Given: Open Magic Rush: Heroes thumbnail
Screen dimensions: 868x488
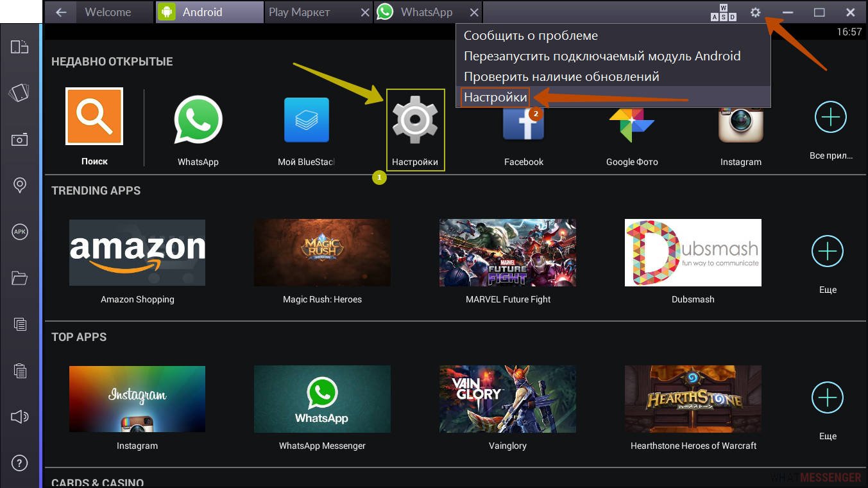Looking at the screenshot, I should (x=322, y=252).
